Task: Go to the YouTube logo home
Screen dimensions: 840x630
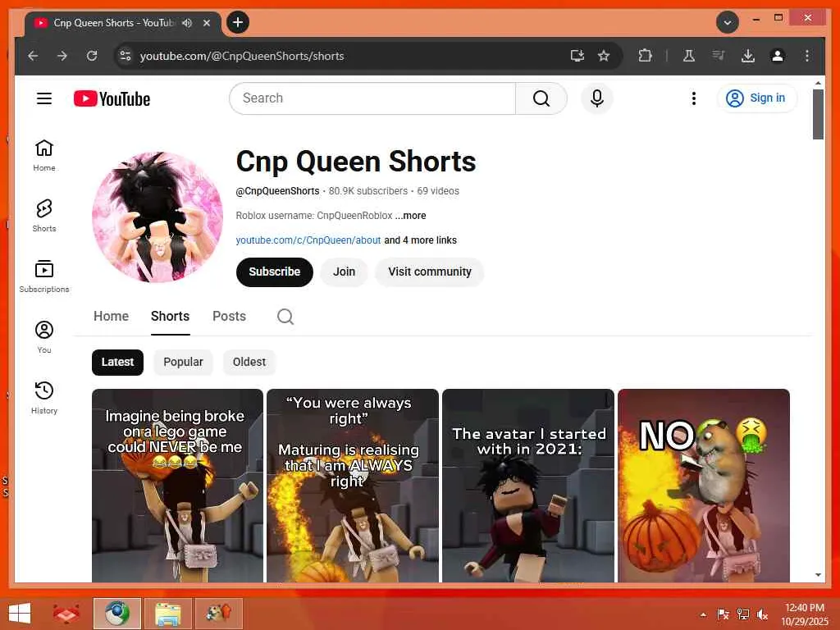Action: pyautogui.click(x=112, y=98)
